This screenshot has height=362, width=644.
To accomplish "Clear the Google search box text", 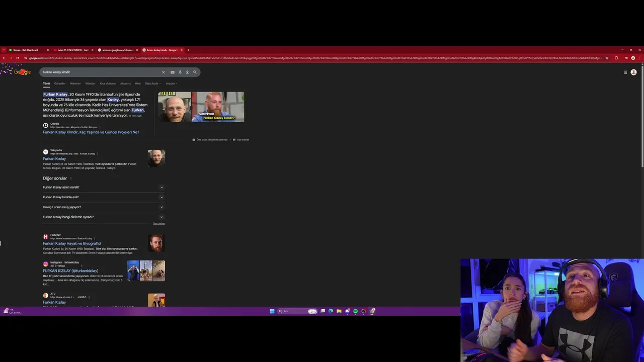I will point(163,72).
